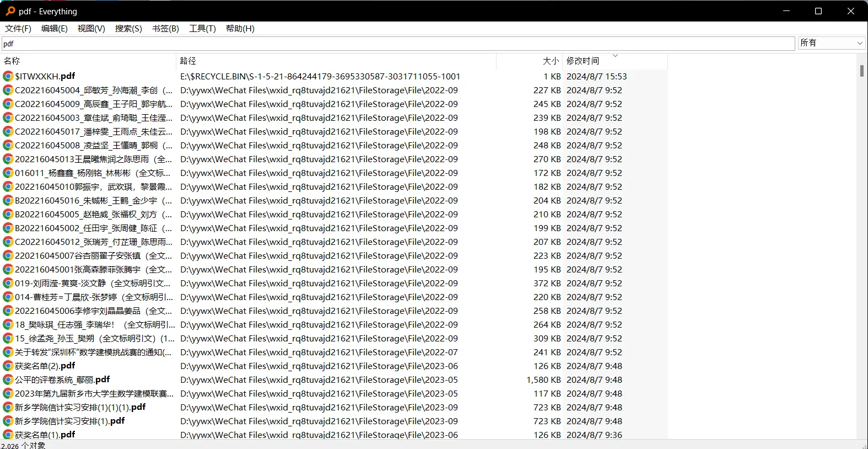Open the 文件(F) menu
Image resolution: width=868 pixels, height=449 pixels.
18,29
